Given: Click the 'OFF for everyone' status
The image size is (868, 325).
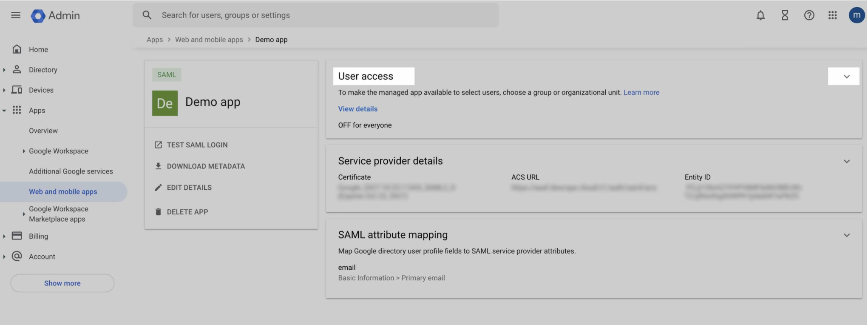Looking at the screenshot, I should pyautogui.click(x=365, y=125).
